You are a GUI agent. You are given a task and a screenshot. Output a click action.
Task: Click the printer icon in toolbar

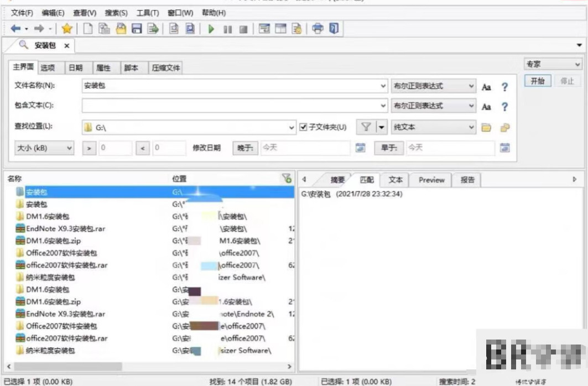pyautogui.click(x=318, y=29)
